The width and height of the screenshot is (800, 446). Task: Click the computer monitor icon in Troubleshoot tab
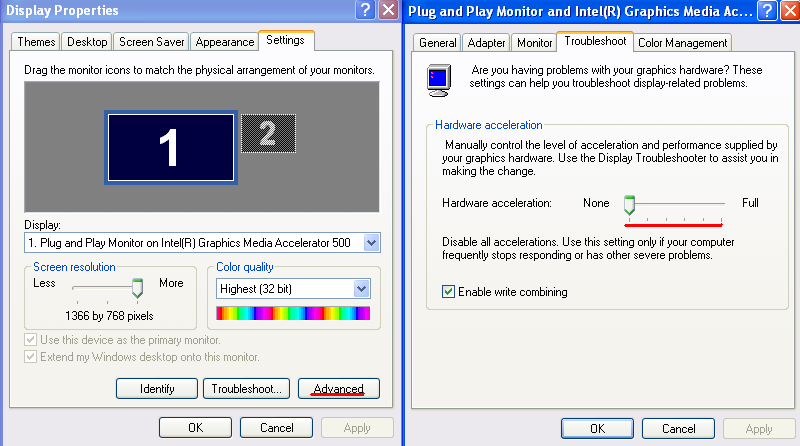[x=439, y=80]
